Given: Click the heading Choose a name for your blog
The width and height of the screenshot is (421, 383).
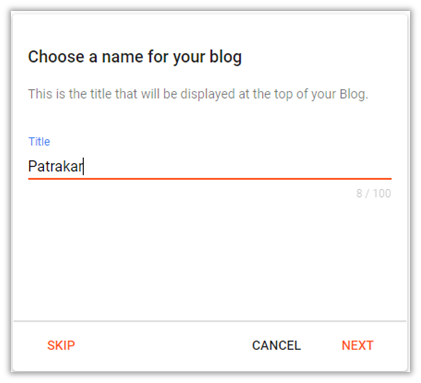Looking at the screenshot, I should (x=135, y=57).
